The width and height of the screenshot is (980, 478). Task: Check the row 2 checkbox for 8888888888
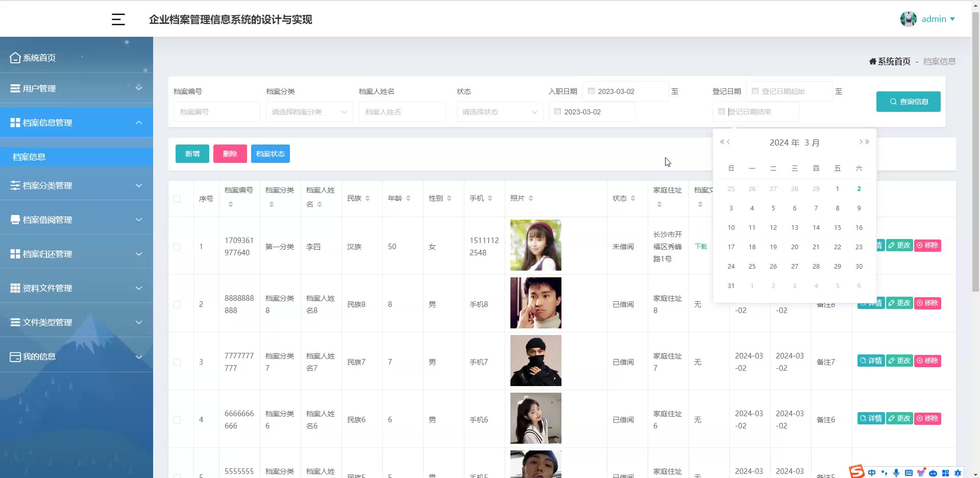click(177, 304)
